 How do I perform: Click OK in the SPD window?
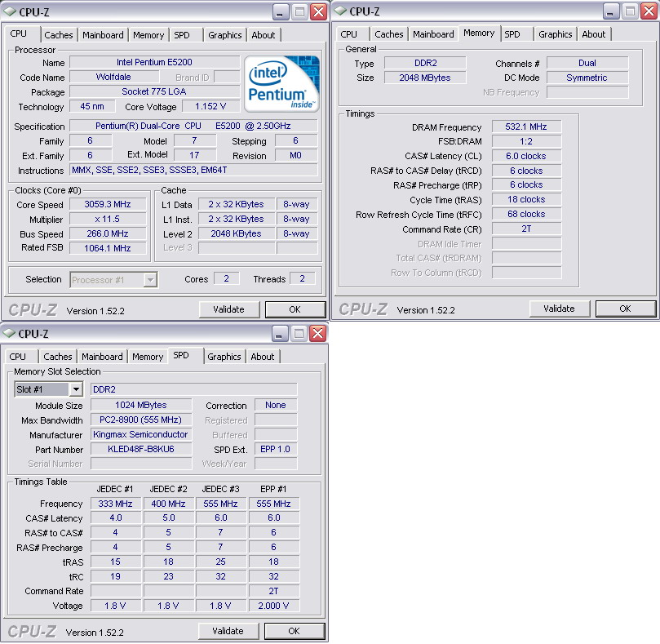point(295,631)
